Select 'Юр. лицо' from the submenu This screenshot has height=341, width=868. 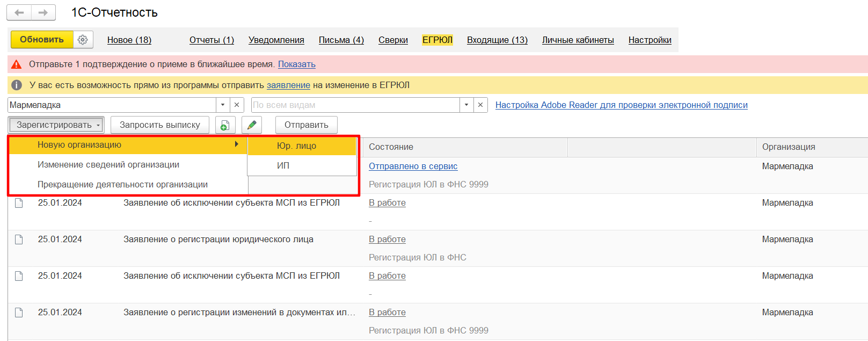(x=296, y=146)
